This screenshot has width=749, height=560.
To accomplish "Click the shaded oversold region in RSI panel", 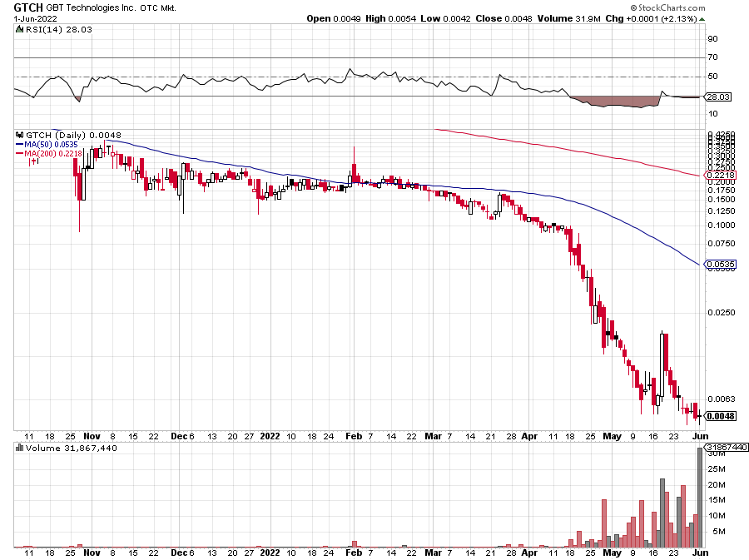I will tap(616, 102).
